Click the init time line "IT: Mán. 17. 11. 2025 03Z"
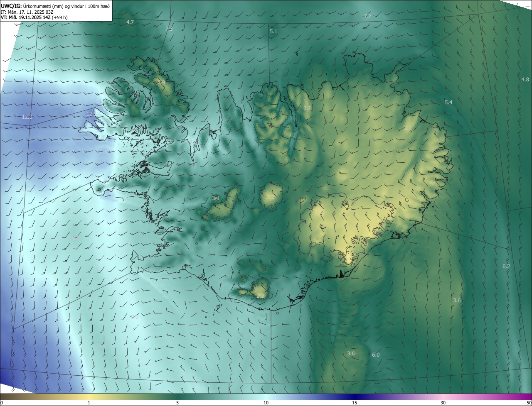Viewport: 532px width, 406px height. tap(27, 12)
